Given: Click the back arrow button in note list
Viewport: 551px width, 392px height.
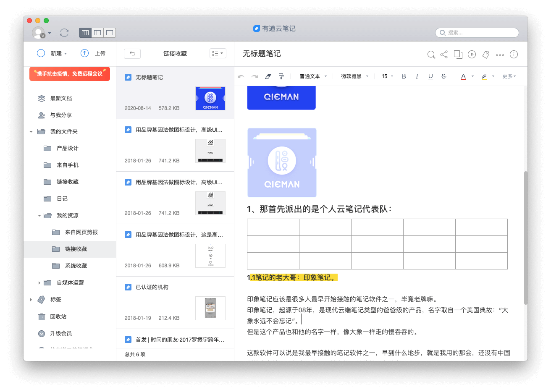Looking at the screenshot, I should click(132, 53).
